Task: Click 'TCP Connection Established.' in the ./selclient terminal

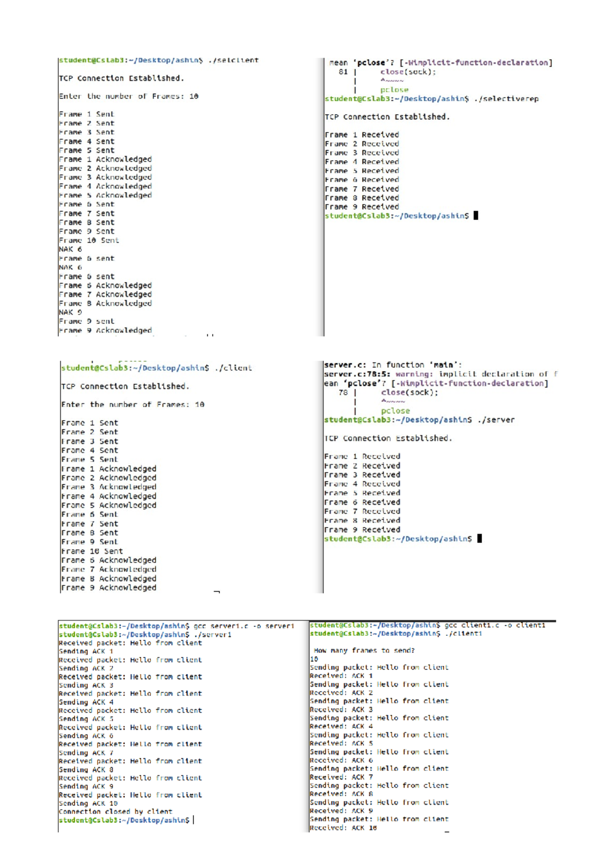Action: [x=121, y=78]
